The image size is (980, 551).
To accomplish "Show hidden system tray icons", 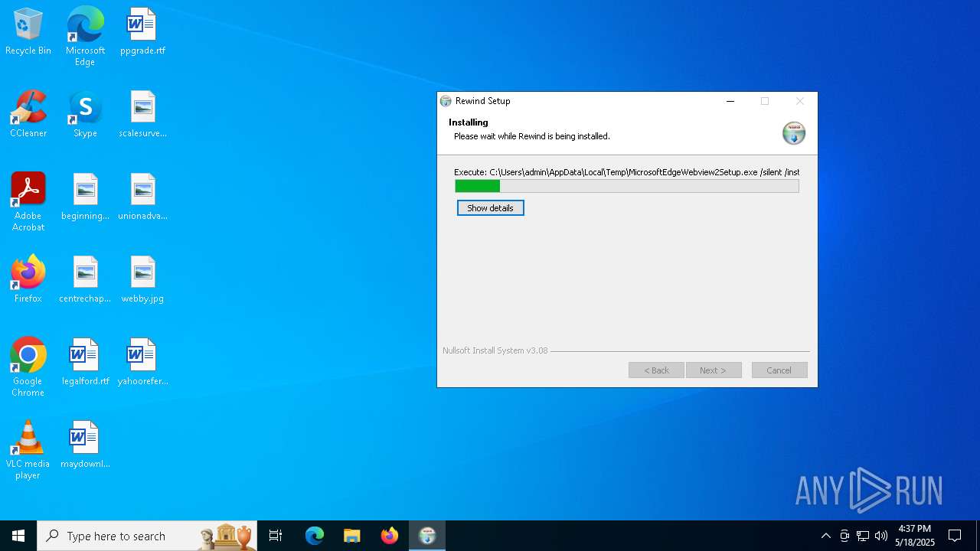I will tap(825, 536).
